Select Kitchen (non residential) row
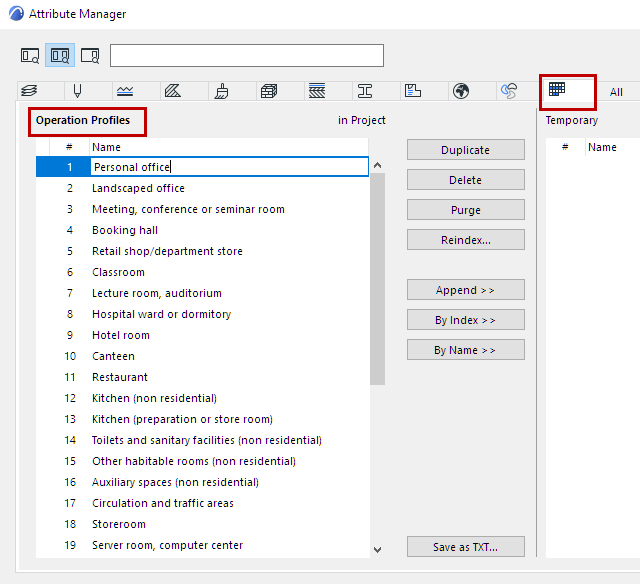This screenshot has height=584, width=640. [202, 398]
